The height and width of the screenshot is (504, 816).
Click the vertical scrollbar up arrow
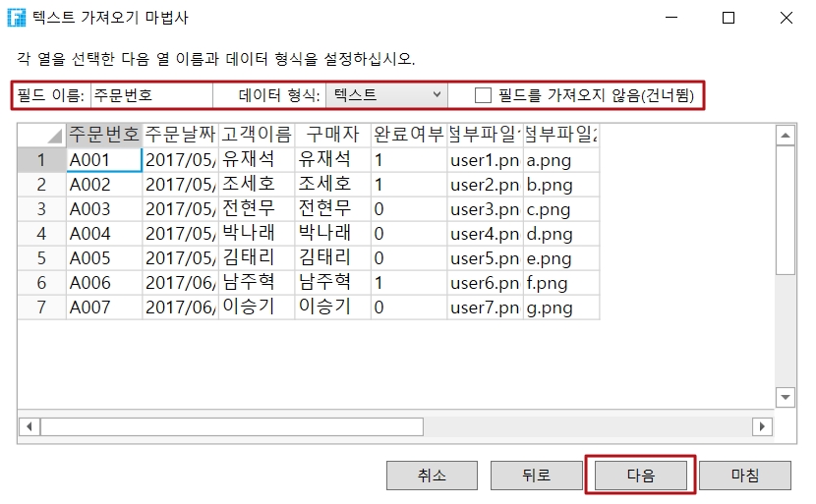point(785,135)
